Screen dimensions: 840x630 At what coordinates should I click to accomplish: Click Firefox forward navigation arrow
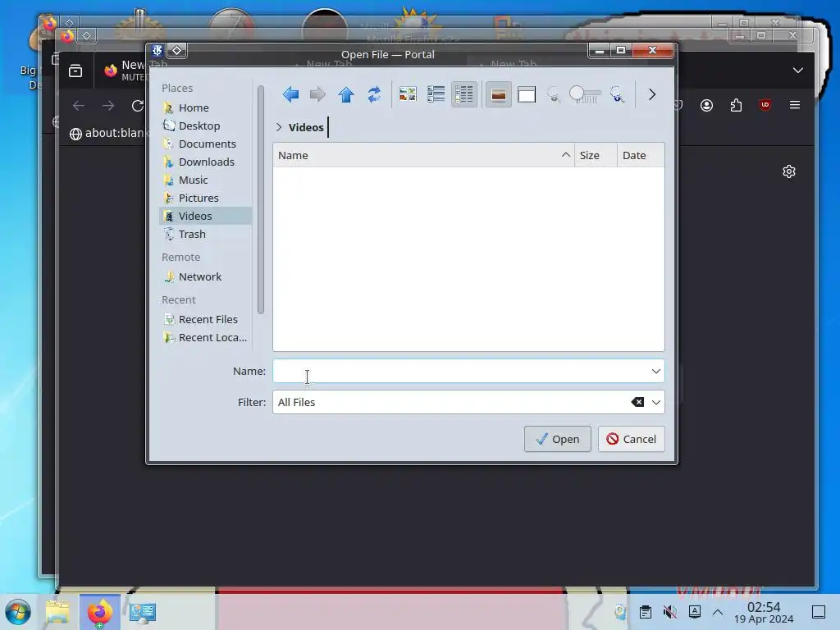tap(108, 106)
